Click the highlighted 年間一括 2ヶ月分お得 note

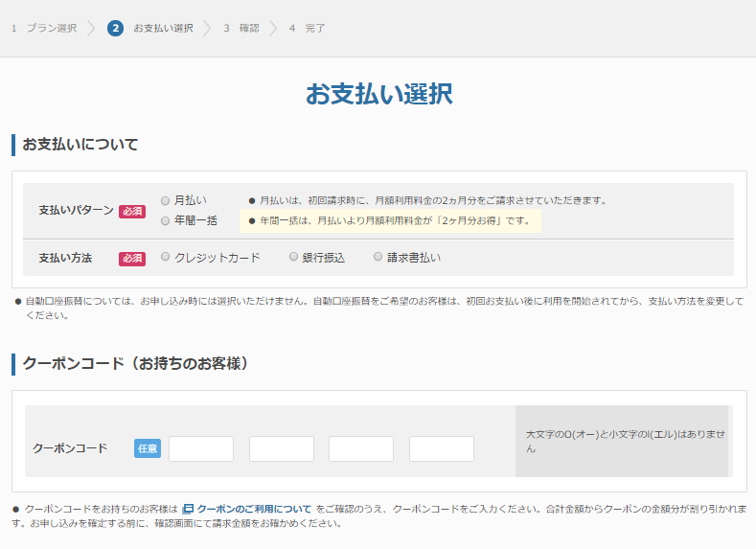[390, 221]
